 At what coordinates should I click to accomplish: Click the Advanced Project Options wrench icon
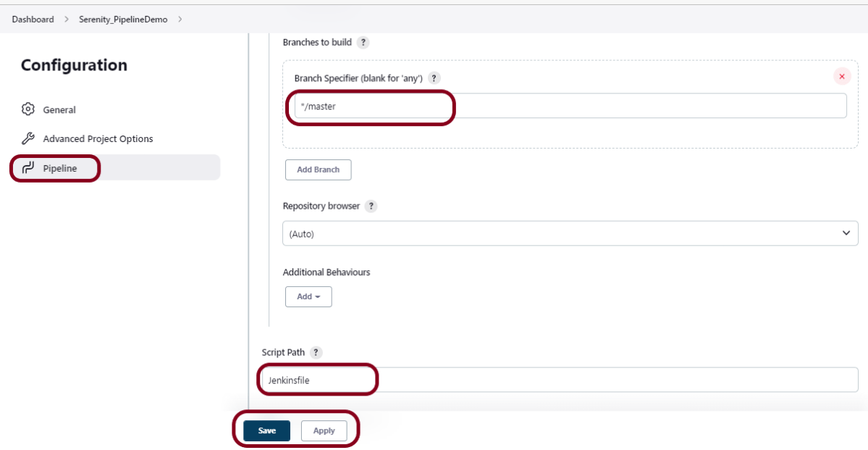28,138
